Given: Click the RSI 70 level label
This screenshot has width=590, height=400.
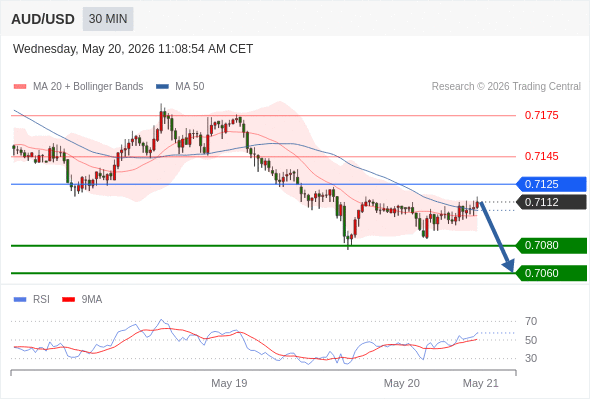Looking at the screenshot, I should [x=531, y=321].
